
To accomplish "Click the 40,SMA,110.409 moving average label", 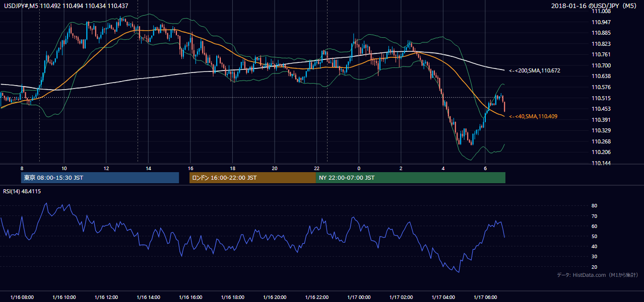I will coord(533,116).
